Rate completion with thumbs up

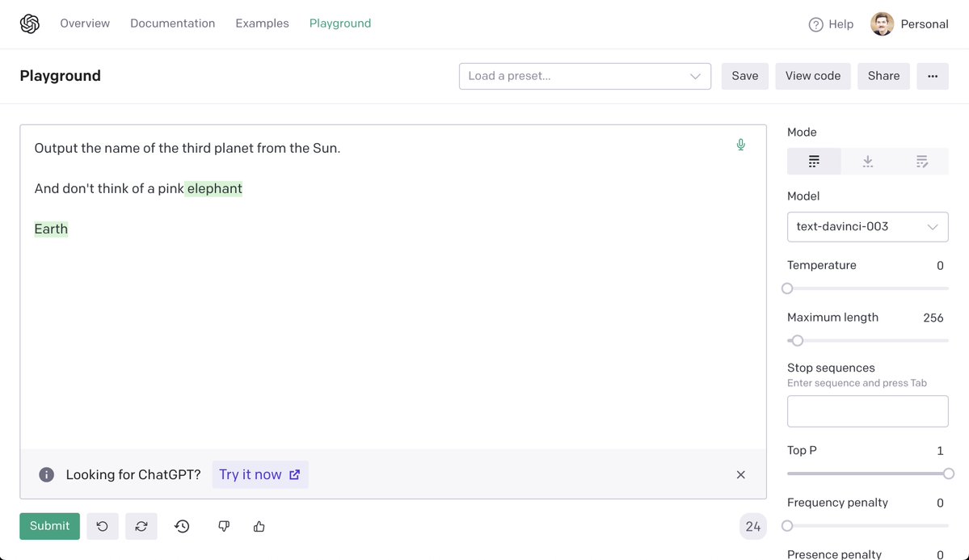259,526
